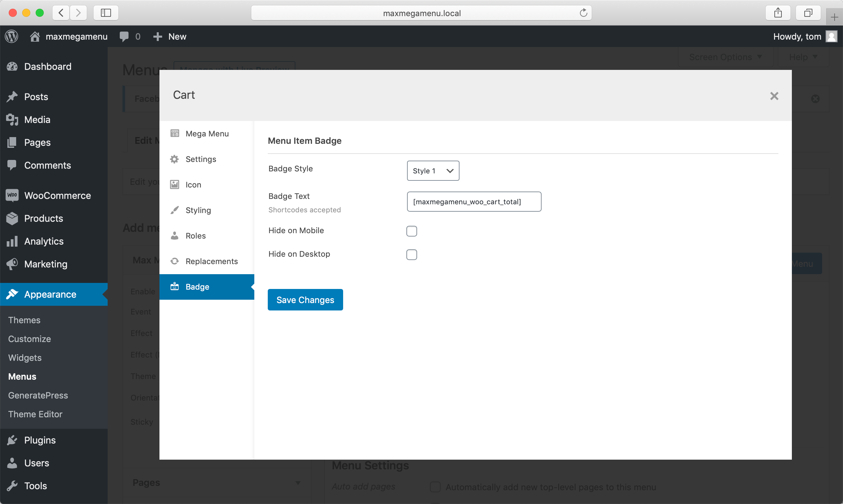Open the Replacements tab
843x504 pixels.
[x=211, y=261]
